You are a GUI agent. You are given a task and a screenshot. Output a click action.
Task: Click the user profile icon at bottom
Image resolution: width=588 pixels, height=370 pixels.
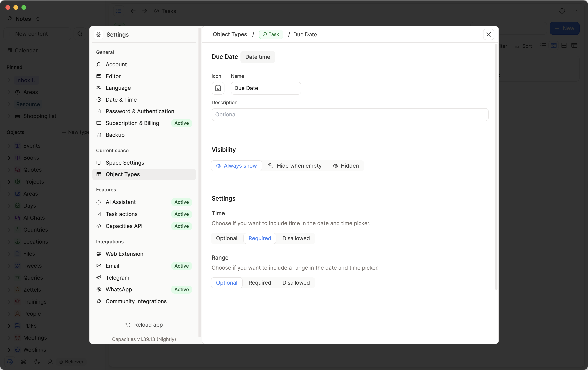pos(50,361)
